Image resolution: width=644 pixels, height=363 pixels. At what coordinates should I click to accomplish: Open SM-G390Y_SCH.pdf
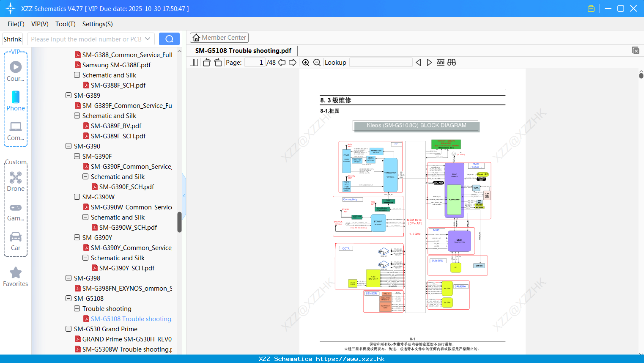click(x=127, y=268)
